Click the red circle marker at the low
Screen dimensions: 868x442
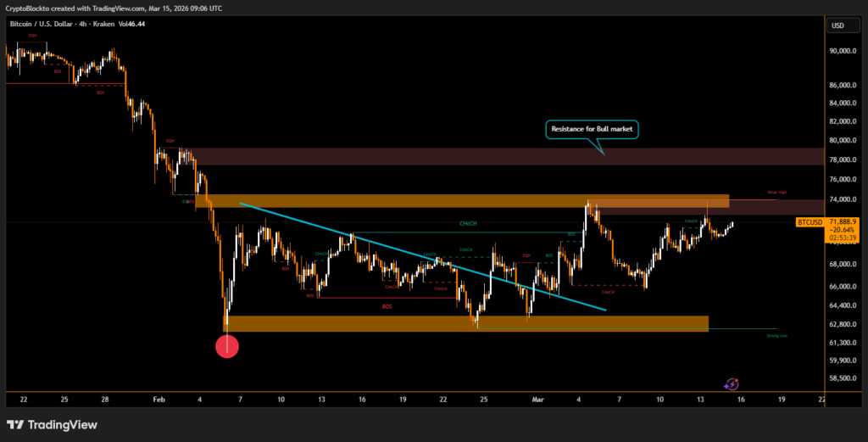(227, 345)
